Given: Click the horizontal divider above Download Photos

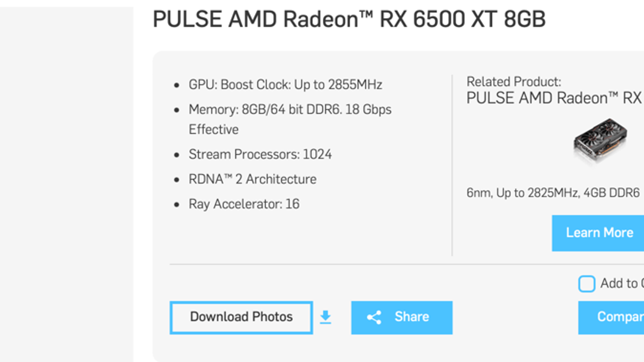Looking at the screenshot, I should click(362, 264).
